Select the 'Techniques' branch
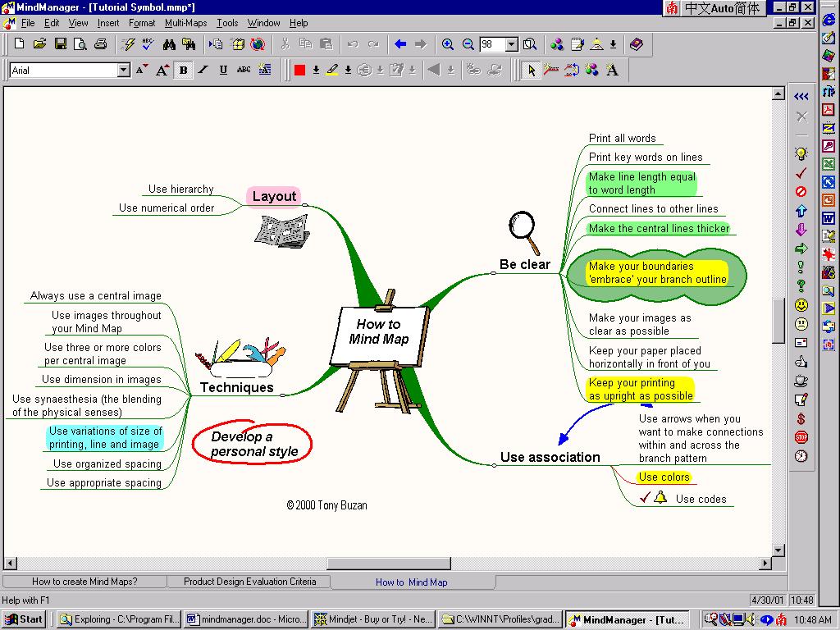This screenshot has height=630, width=840. (237, 387)
